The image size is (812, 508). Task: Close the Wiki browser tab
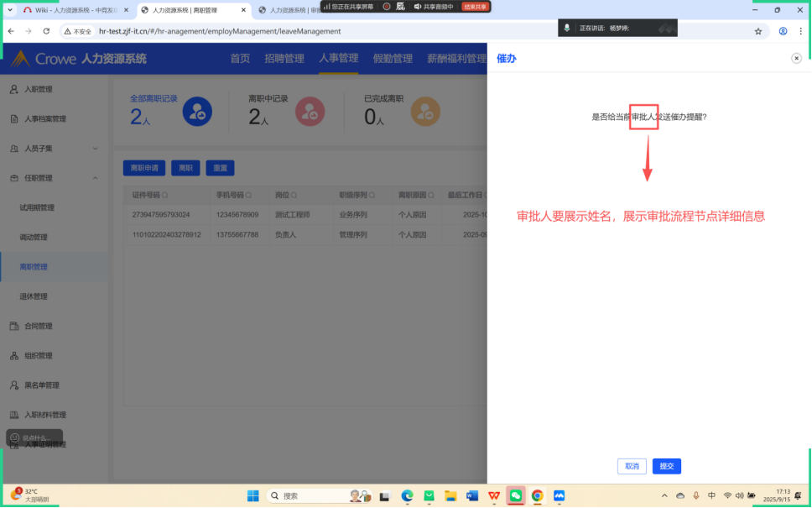[126, 10]
